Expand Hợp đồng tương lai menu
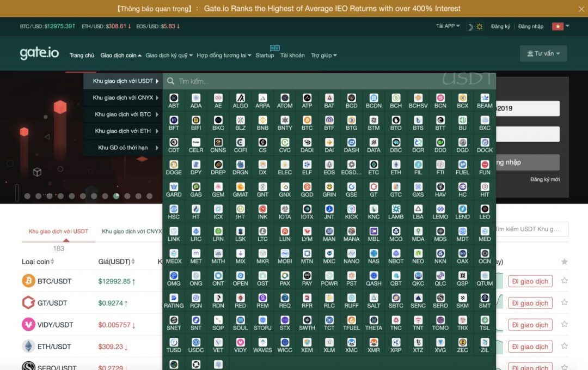 (224, 56)
